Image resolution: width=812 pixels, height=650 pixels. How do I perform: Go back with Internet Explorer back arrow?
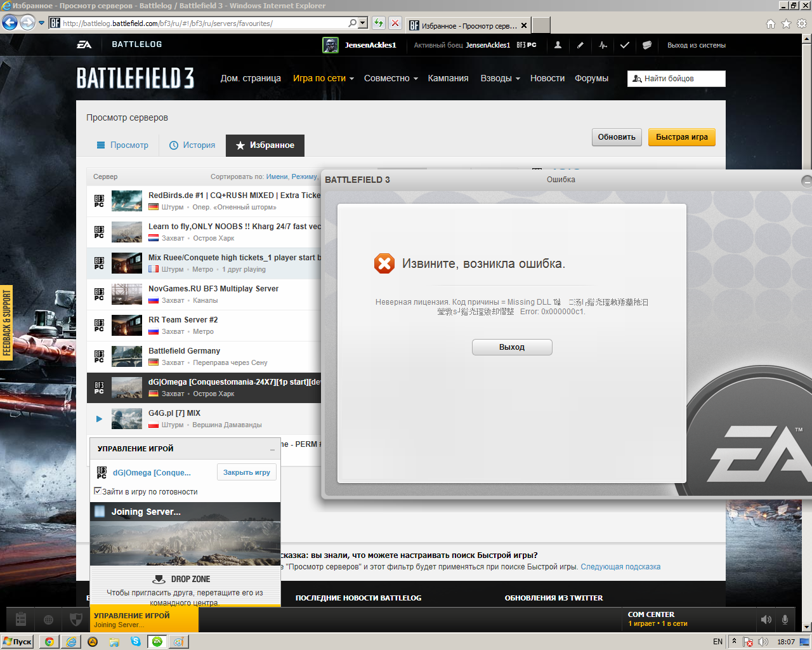tap(10, 23)
